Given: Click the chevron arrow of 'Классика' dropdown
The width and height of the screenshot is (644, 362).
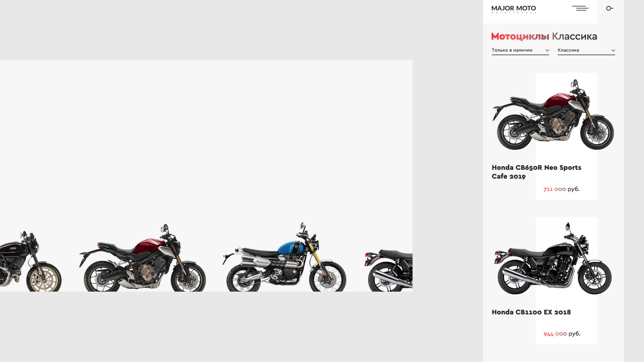Looking at the screenshot, I should [x=613, y=51].
